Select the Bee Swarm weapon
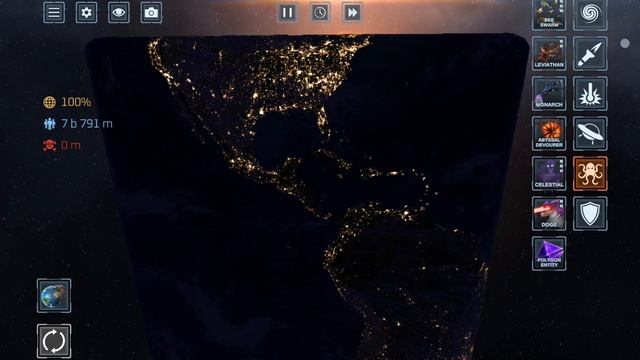This screenshot has width=640, height=360. point(549,15)
